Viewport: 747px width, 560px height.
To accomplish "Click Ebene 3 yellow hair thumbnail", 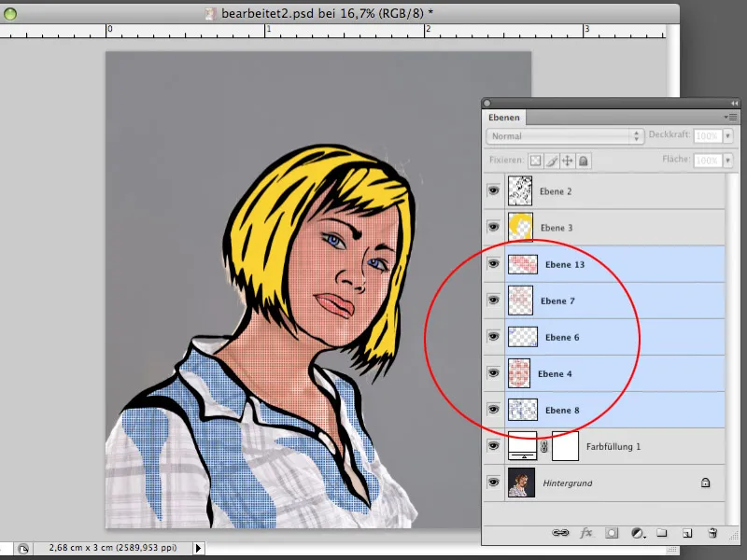I will pos(520,227).
